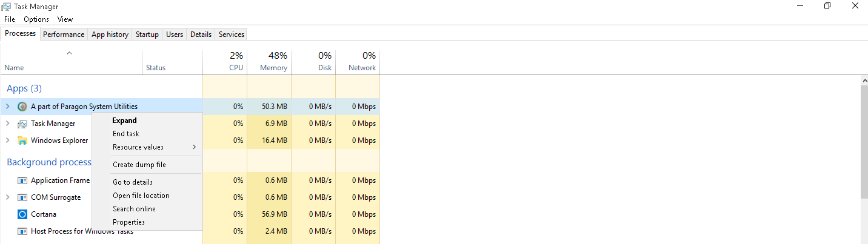Click the vertical scrollbar down track
868x244 pixels.
point(864,220)
